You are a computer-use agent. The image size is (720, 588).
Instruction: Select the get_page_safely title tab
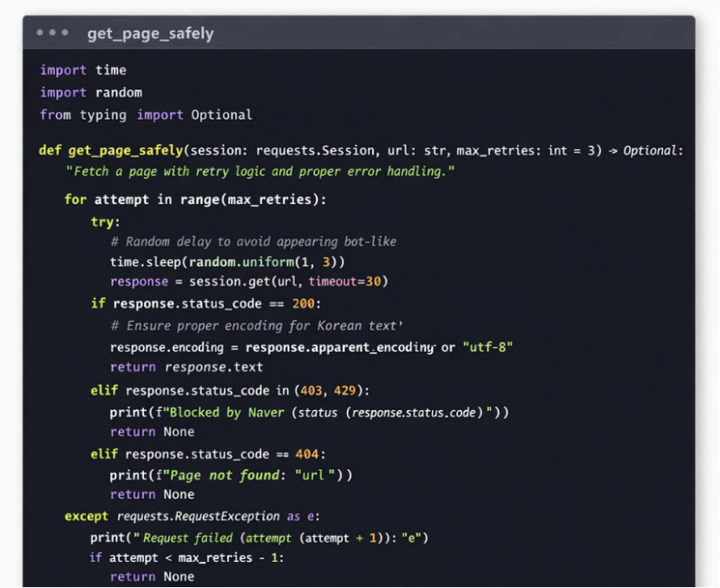tap(150, 34)
